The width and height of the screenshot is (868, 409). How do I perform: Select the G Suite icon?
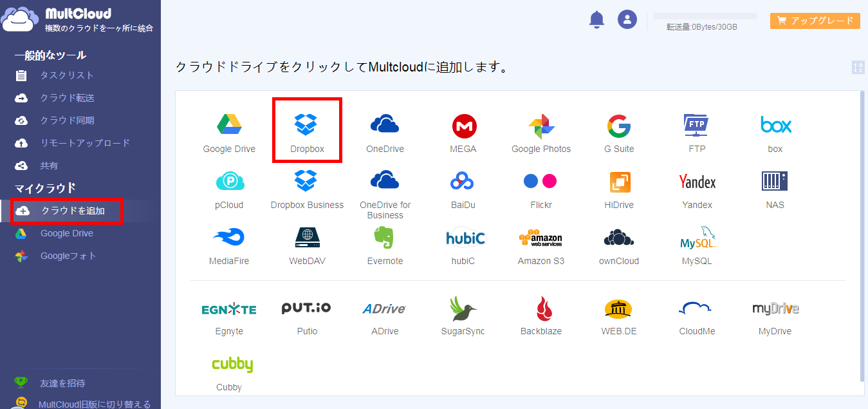click(x=619, y=133)
